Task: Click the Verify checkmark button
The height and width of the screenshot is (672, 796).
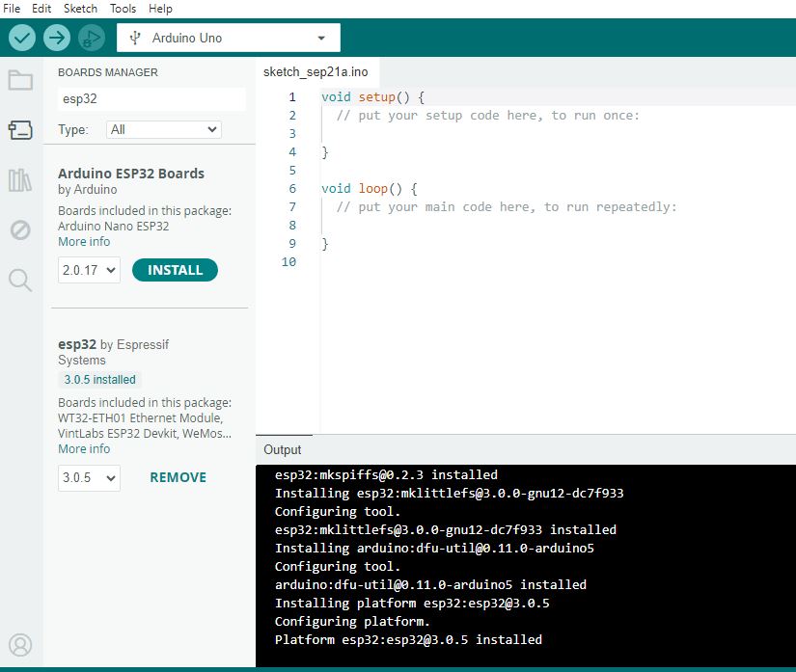Action: coord(22,38)
